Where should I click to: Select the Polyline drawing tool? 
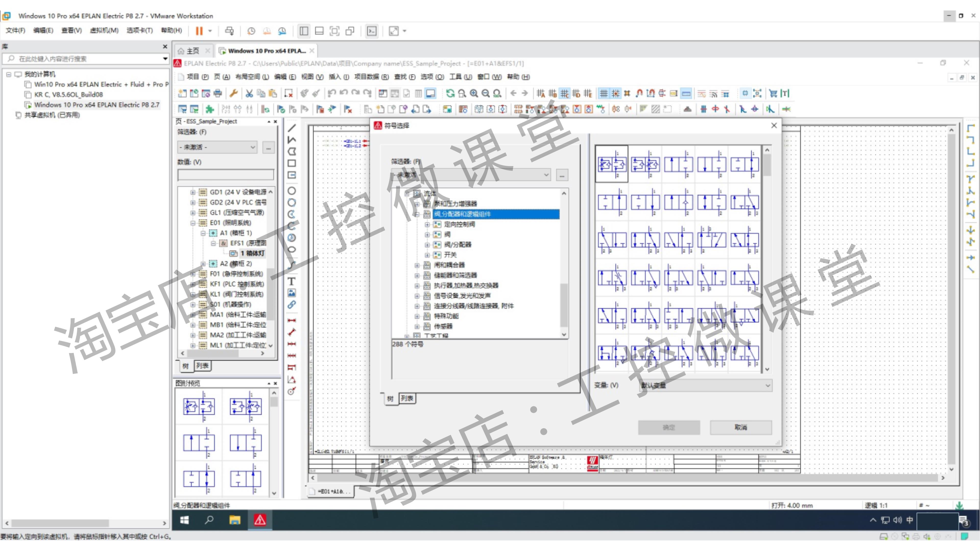click(x=292, y=140)
